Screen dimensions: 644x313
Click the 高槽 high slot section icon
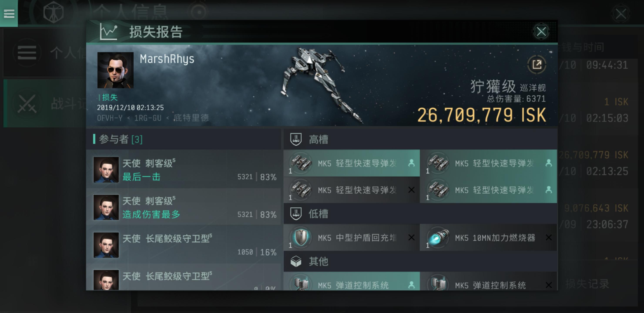(x=296, y=139)
